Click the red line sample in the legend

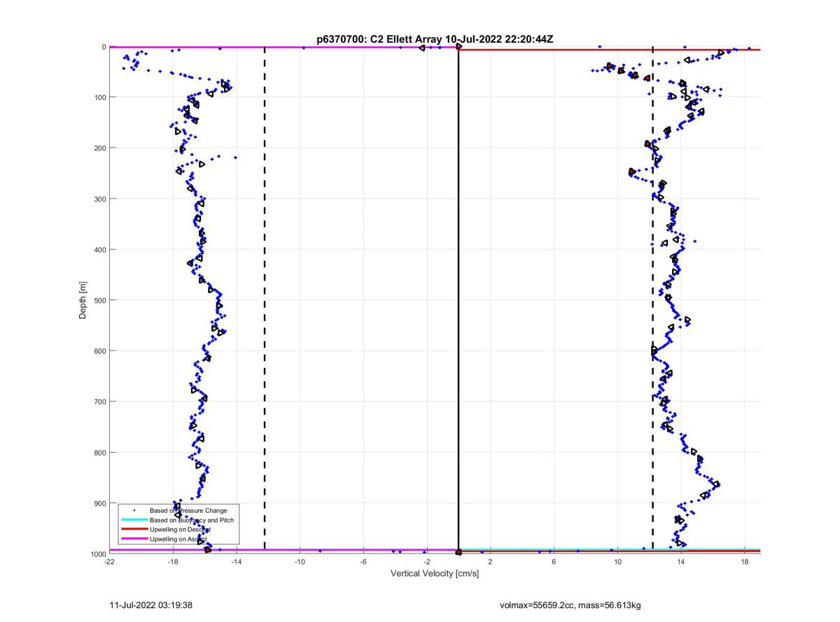pyautogui.click(x=134, y=530)
